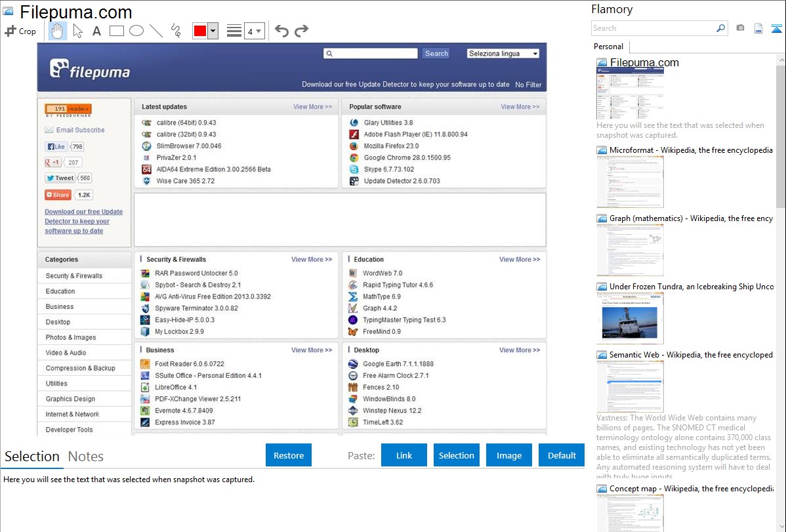Screen dimensions: 786x532
Task: Select the straight line tool
Action: click(156, 31)
